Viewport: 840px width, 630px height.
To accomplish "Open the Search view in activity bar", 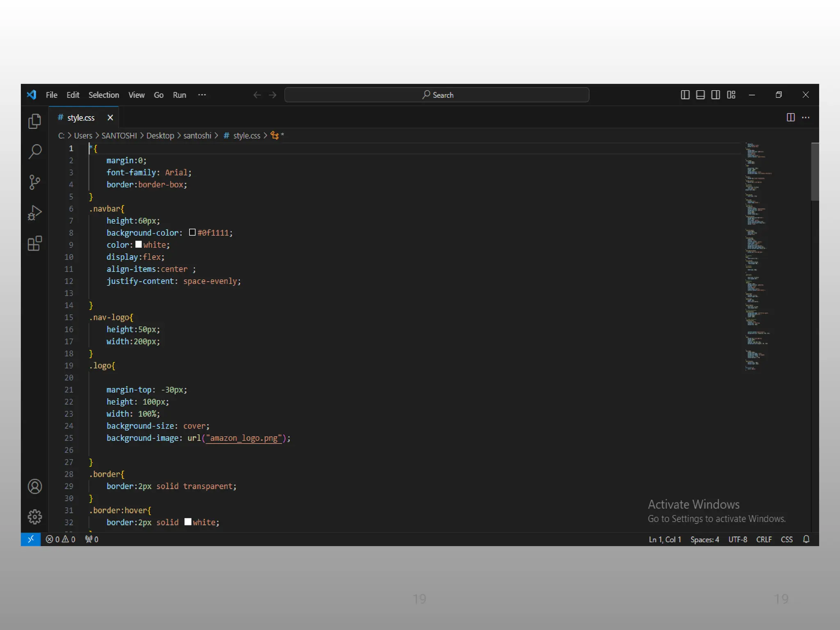I will (x=35, y=151).
